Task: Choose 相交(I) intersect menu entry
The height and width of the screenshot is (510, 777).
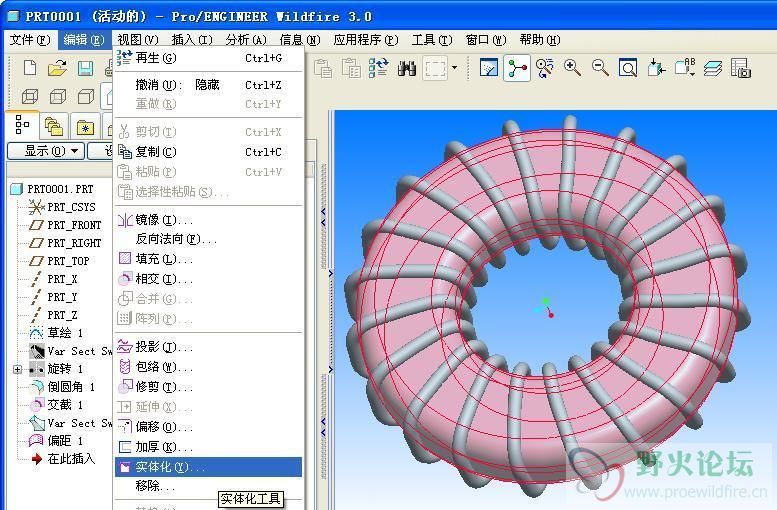Action: tap(208, 279)
